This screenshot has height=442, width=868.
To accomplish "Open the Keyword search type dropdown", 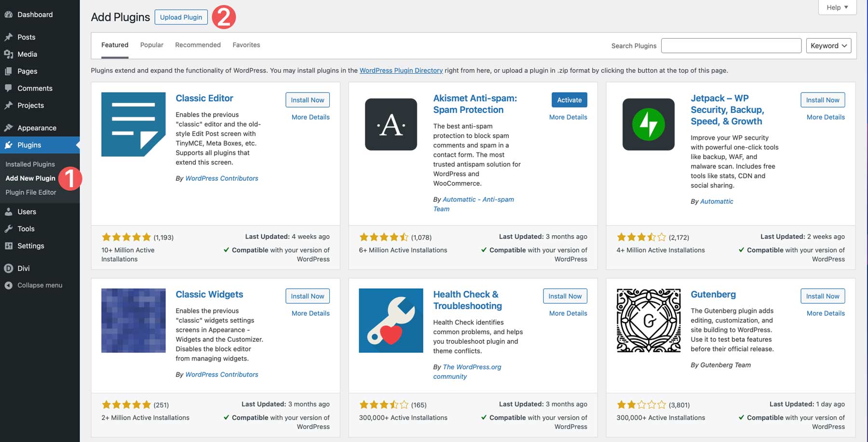I will (x=828, y=46).
